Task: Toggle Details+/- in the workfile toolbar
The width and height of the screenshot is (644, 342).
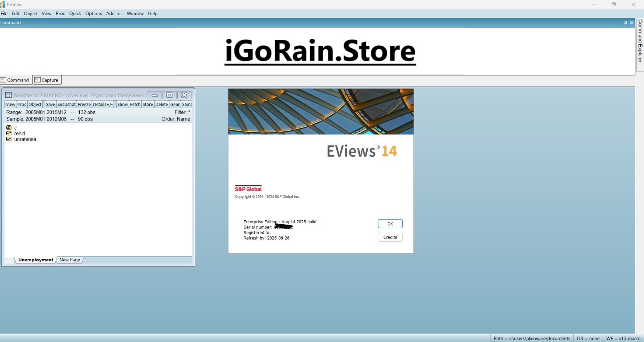Action: pos(103,104)
